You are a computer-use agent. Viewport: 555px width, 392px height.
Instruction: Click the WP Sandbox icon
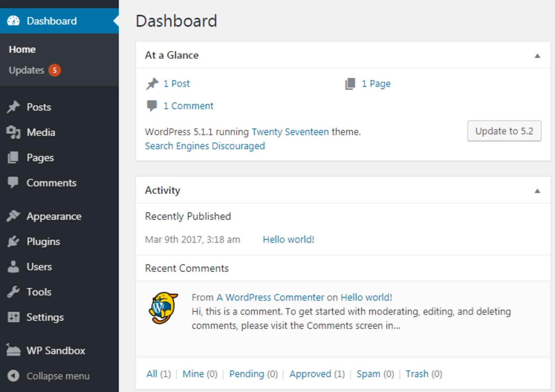pyautogui.click(x=14, y=350)
